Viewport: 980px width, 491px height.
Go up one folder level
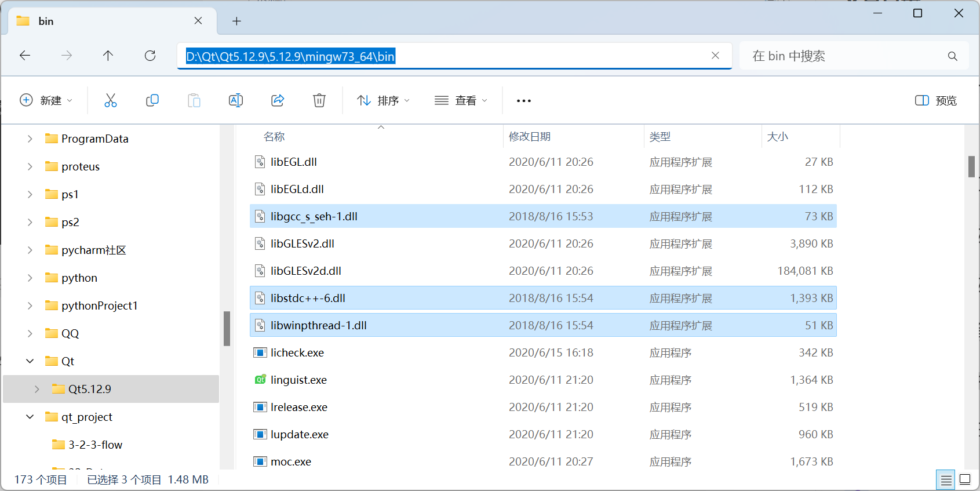[x=108, y=56]
